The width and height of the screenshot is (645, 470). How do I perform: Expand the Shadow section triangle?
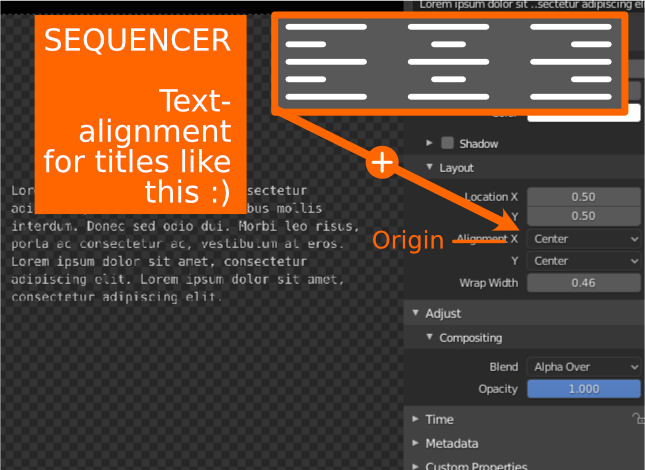pyautogui.click(x=429, y=143)
